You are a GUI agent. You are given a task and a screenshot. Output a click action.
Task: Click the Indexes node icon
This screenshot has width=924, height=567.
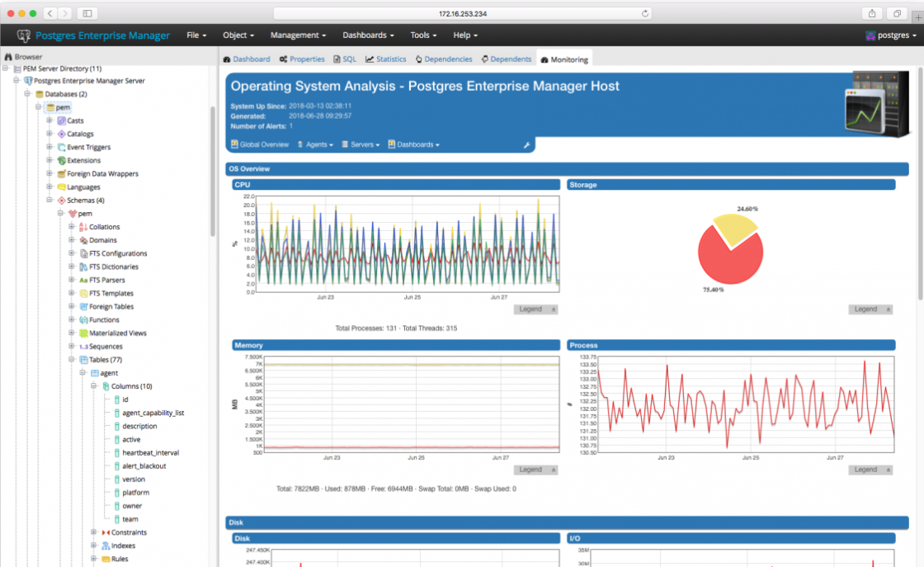106,546
